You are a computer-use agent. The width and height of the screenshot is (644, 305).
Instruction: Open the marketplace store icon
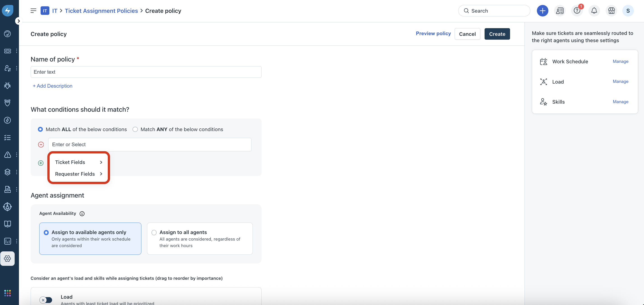tap(611, 11)
